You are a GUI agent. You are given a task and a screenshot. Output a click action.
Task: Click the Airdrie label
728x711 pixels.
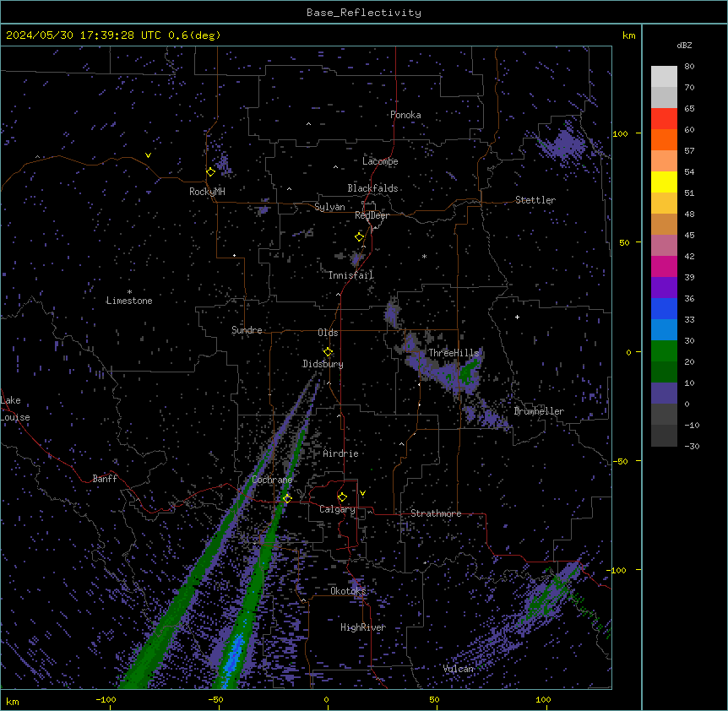coord(340,453)
